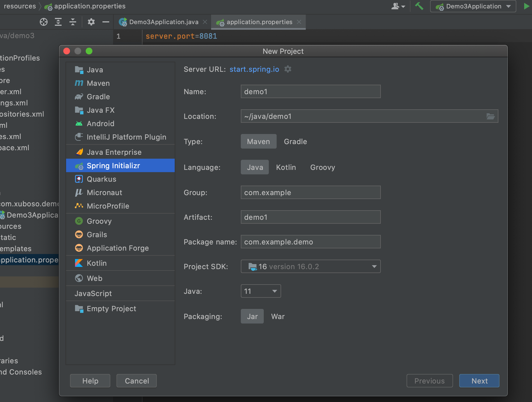
Task: Click the resources breadcrumb
Action: 20,6
